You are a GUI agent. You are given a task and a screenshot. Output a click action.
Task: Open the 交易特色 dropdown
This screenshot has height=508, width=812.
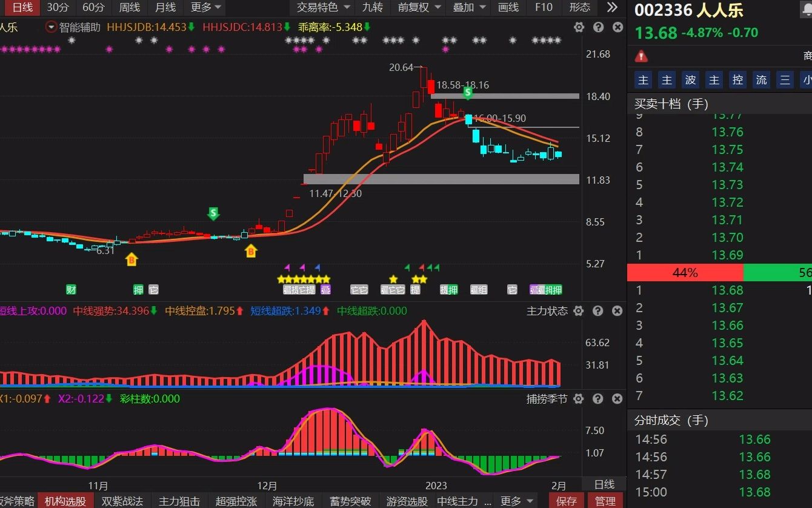tap(323, 7)
